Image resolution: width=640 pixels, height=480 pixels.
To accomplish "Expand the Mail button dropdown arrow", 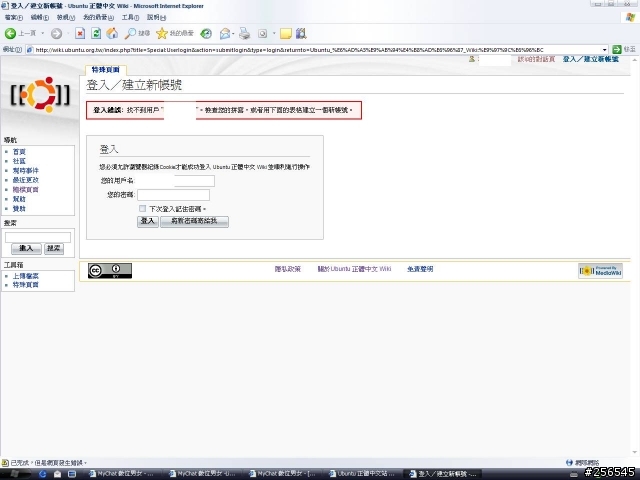I will [x=233, y=33].
